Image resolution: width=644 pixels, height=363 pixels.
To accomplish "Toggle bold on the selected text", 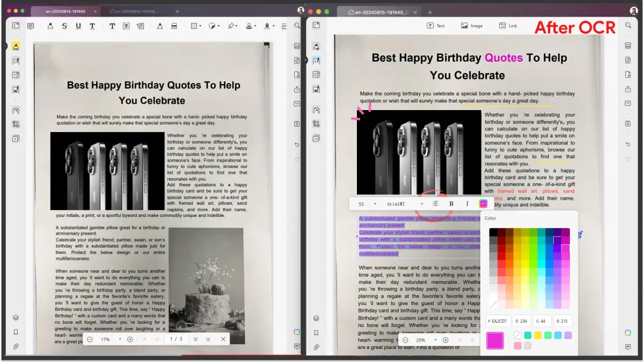I will pyautogui.click(x=451, y=204).
